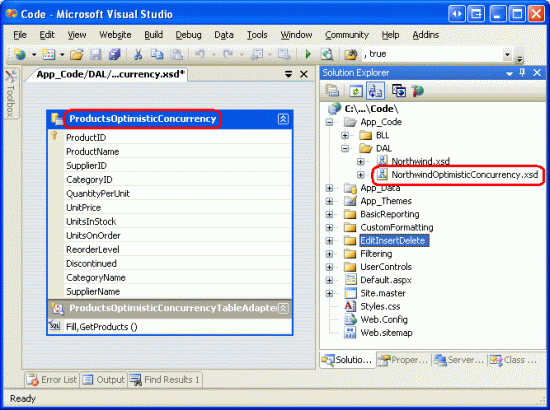Toggle auto-hide pin on Solution Explorer
Viewport: 550px width, 410px height.
point(522,73)
